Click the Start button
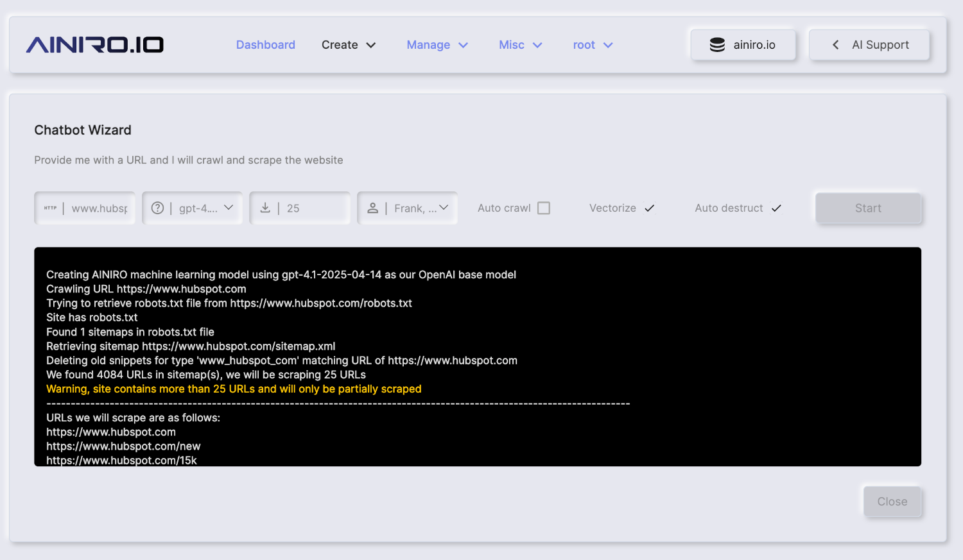 (x=868, y=208)
